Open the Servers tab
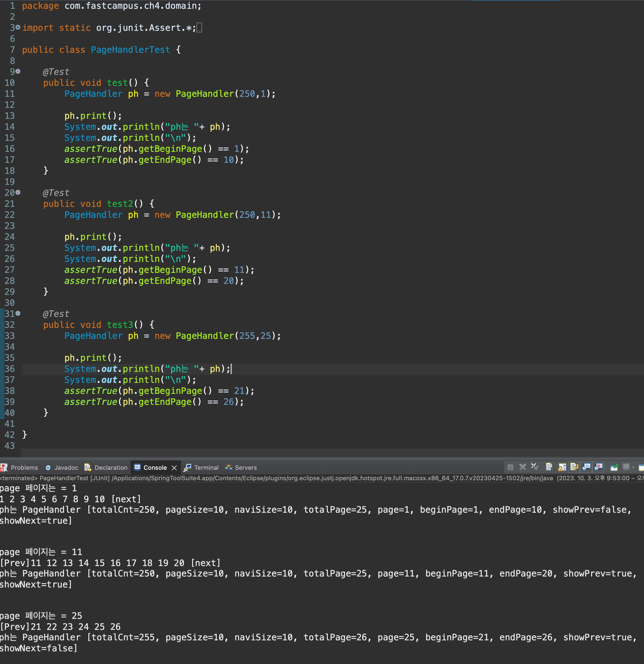Screen dimensions: 644x664 245,468
